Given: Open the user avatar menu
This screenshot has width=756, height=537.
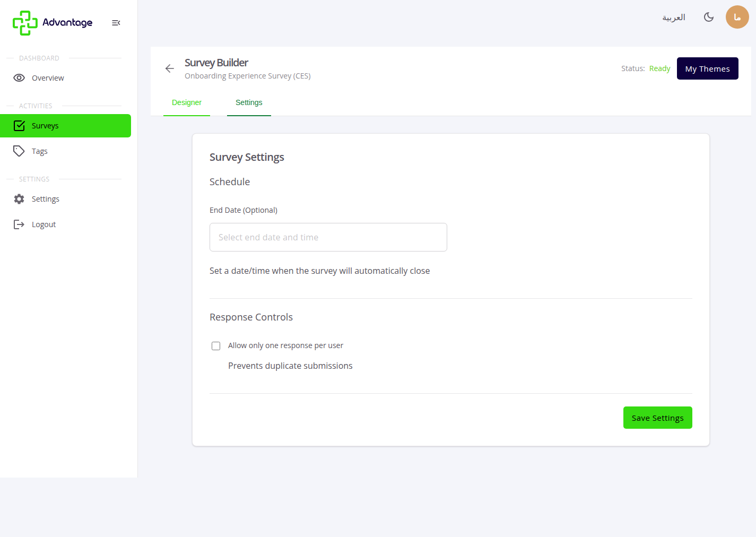Looking at the screenshot, I should 737,17.
